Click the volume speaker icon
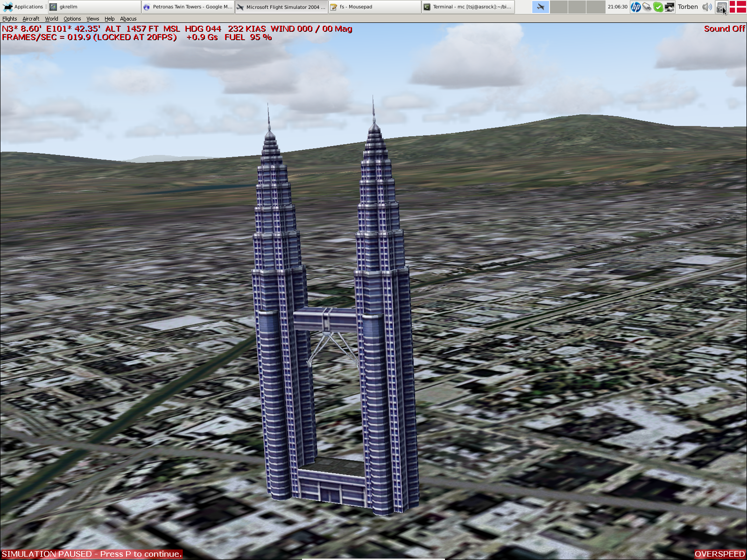 pyautogui.click(x=707, y=7)
